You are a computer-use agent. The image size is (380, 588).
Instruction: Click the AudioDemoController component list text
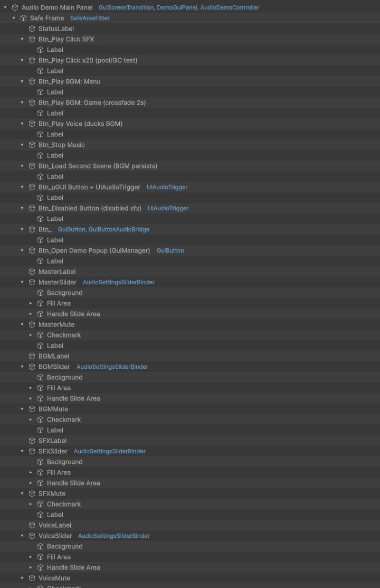[230, 7]
